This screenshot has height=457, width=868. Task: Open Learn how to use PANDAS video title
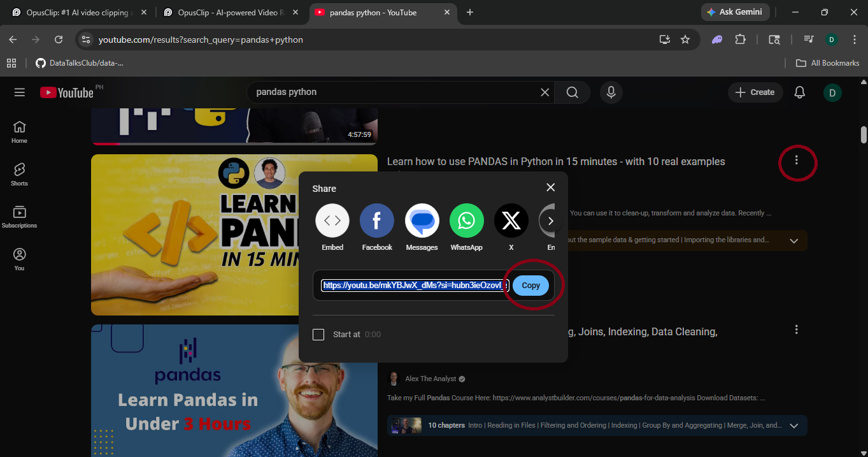pyautogui.click(x=556, y=162)
